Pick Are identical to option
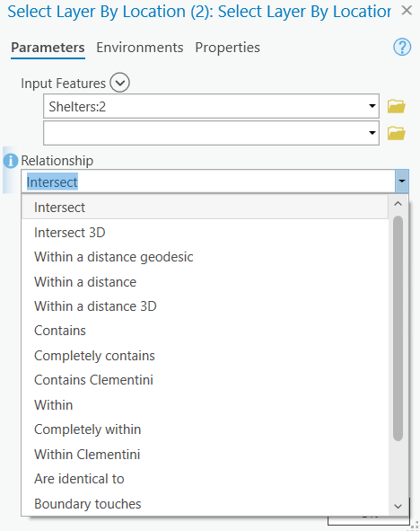 tap(205, 479)
